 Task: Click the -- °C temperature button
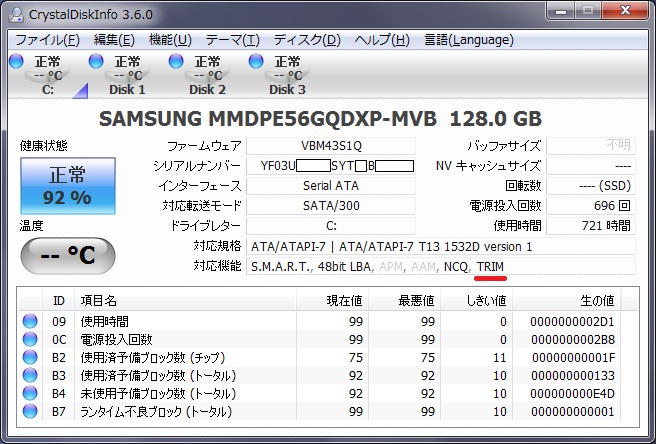[x=68, y=256]
